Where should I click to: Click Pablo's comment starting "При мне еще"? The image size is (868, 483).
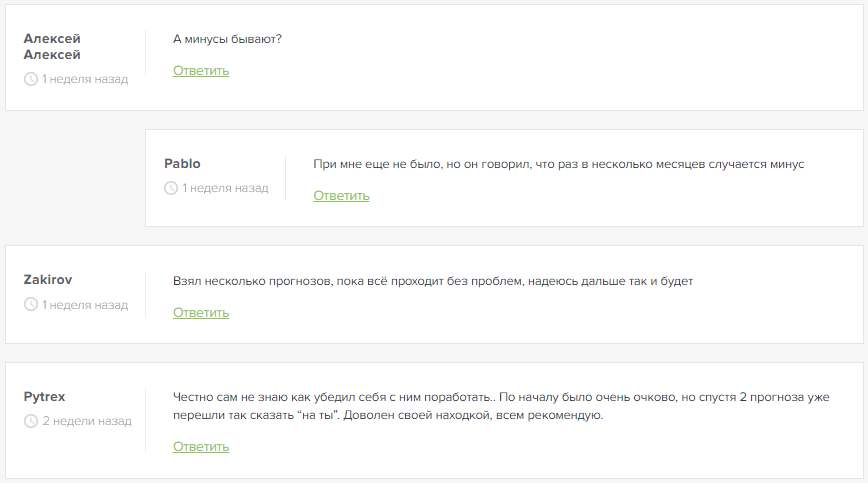[x=559, y=164]
